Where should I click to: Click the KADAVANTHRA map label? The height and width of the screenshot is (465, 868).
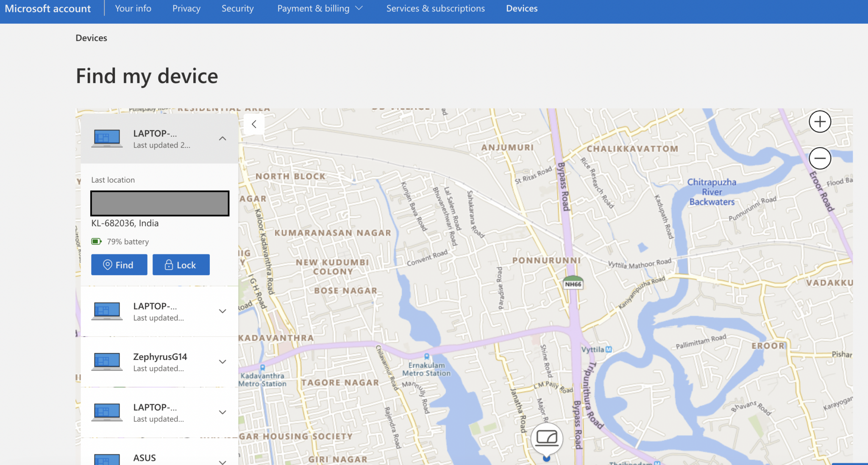coord(276,338)
